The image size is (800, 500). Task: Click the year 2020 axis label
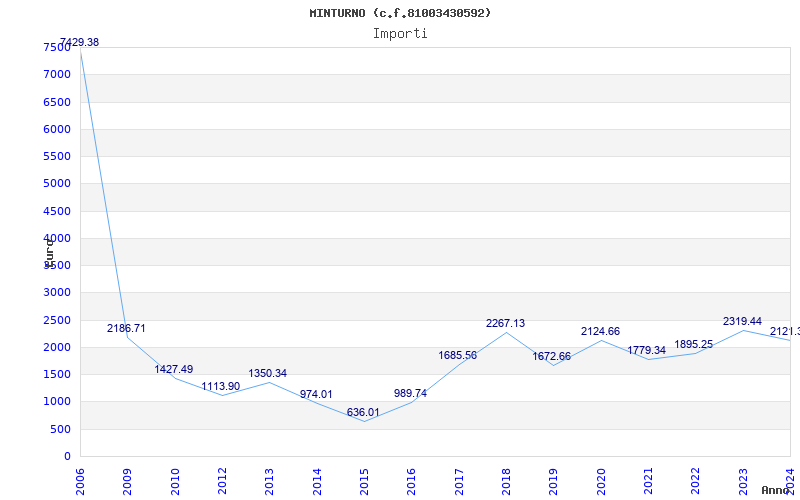[601, 482]
